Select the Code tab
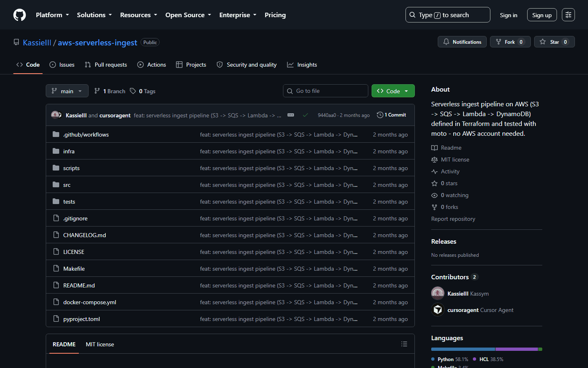 click(x=28, y=65)
